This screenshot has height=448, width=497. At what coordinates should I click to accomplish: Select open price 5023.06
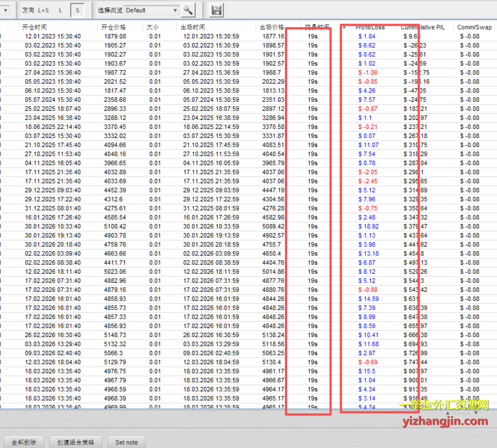point(115,272)
